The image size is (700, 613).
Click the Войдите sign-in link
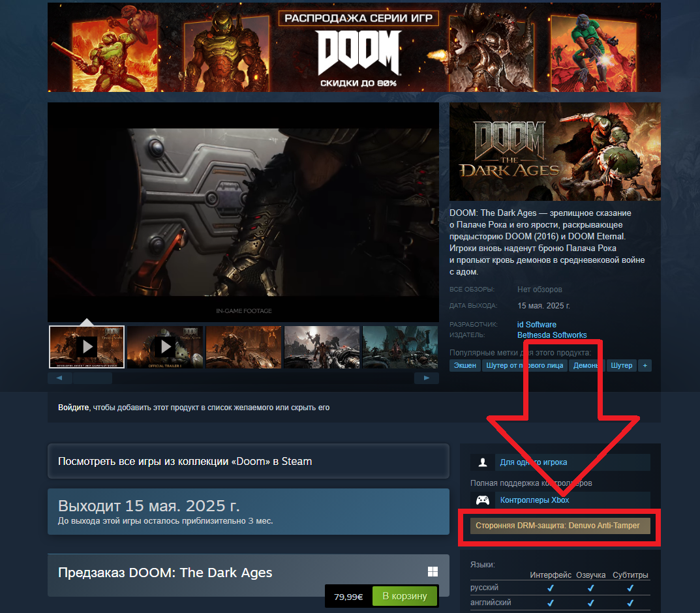pyautogui.click(x=73, y=408)
